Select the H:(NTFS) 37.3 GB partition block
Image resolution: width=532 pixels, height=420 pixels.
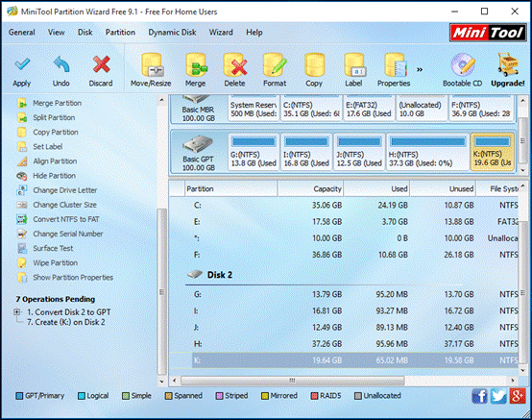point(427,152)
